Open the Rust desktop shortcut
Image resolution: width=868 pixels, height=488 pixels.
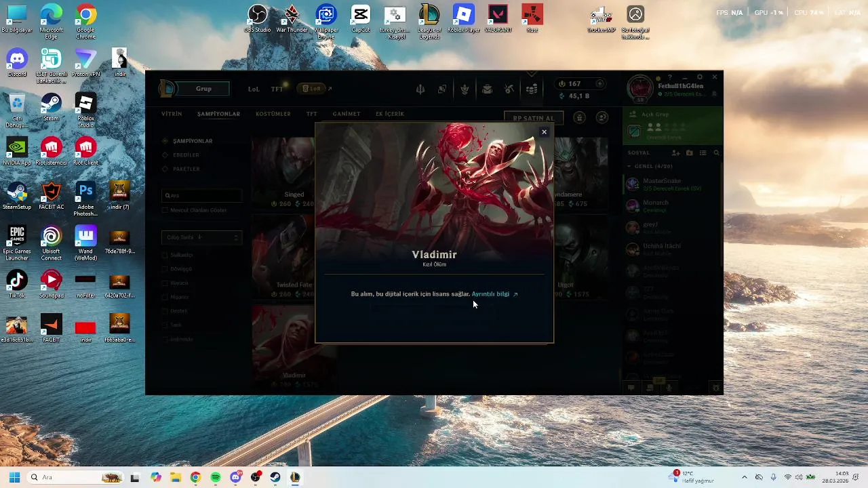point(532,18)
